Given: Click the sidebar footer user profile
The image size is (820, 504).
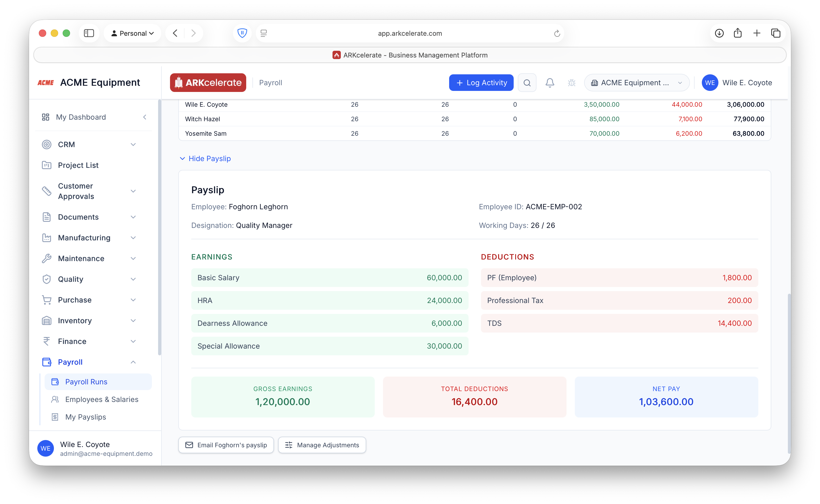Looking at the screenshot, I should [95, 448].
